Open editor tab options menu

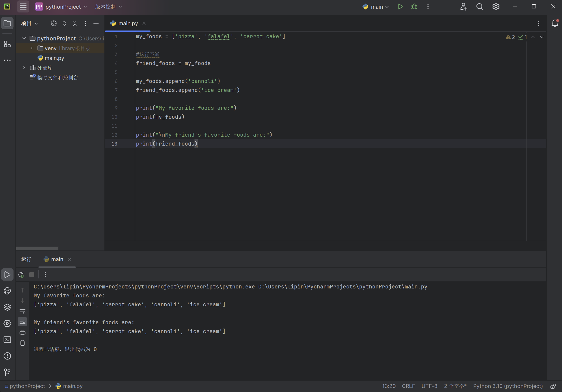(538, 23)
